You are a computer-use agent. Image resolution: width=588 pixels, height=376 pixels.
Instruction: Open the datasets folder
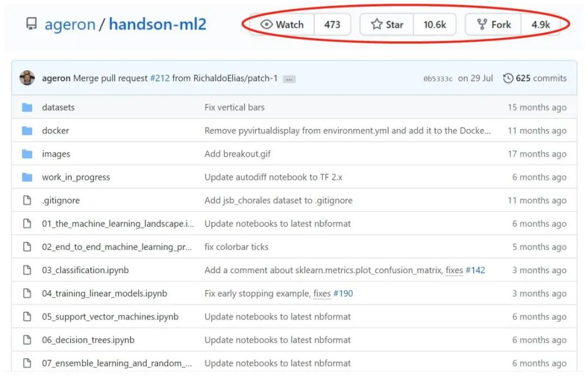pyautogui.click(x=58, y=108)
